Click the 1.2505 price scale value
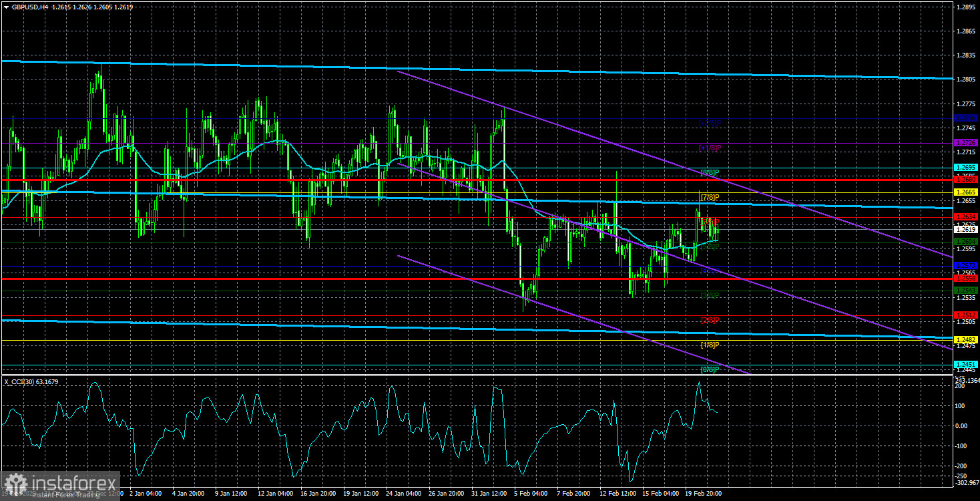The height and width of the screenshot is (501, 980). pos(965,321)
